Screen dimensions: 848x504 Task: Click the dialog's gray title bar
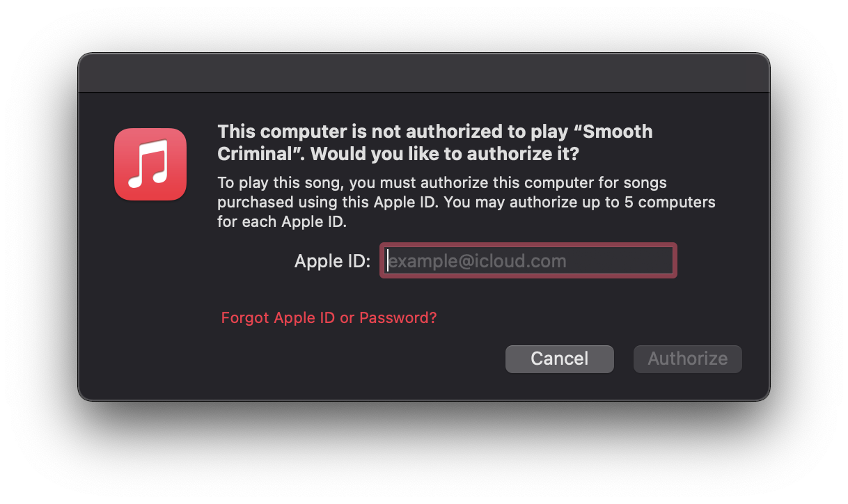pyautogui.click(x=423, y=73)
